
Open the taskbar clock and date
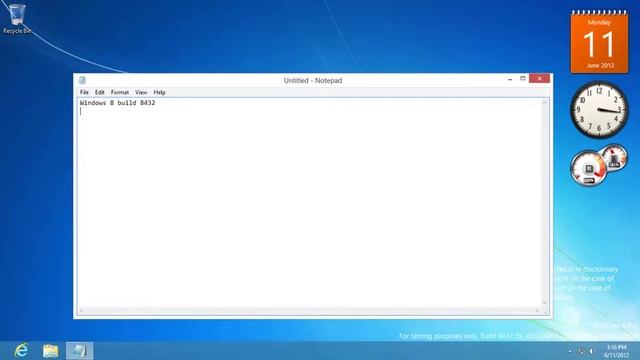[x=616, y=351]
